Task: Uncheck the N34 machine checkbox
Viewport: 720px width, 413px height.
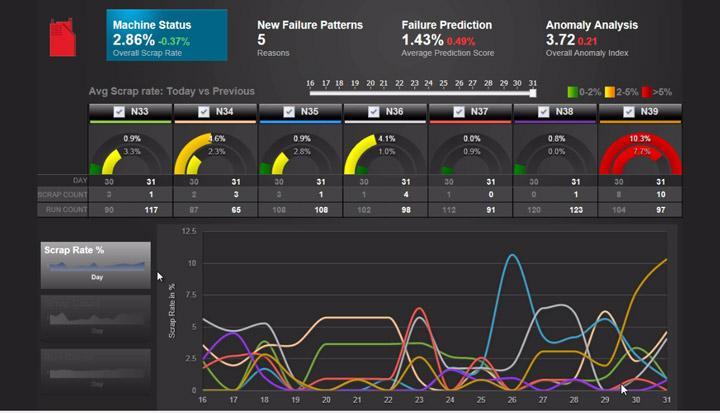Action: tap(204, 112)
